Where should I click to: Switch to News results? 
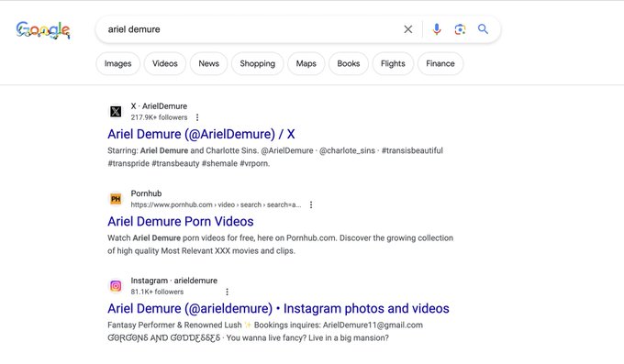point(208,63)
